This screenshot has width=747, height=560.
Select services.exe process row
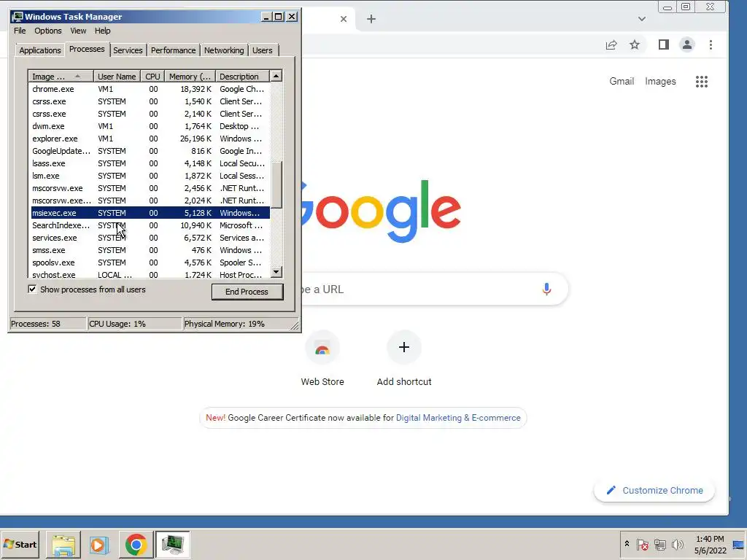click(149, 238)
